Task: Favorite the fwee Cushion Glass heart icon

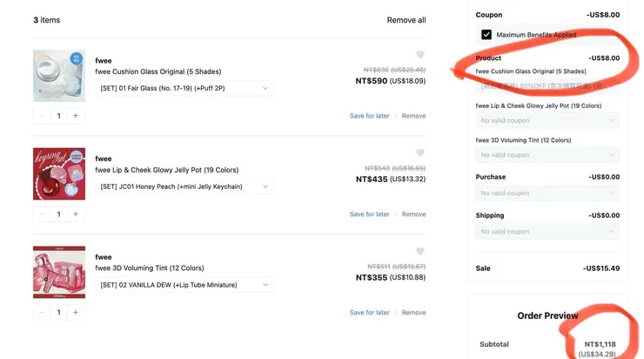Action: [420, 55]
